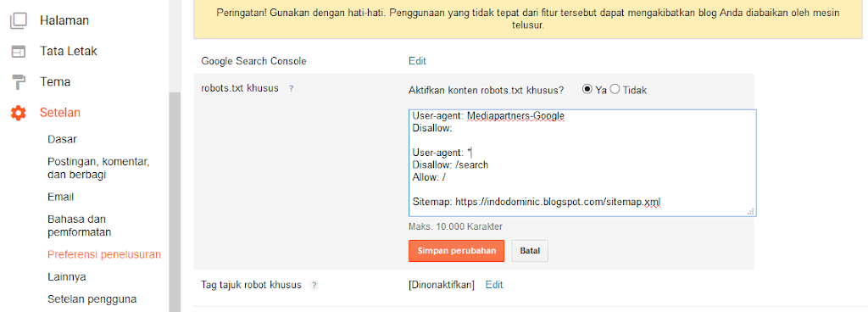Click the Batal button

[x=530, y=251]
